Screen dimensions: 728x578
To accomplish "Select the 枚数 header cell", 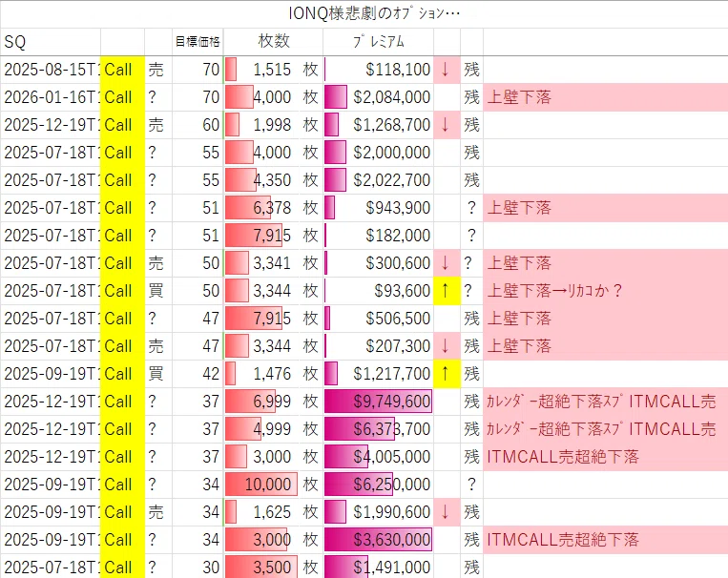I will click(x=274, y=42).
